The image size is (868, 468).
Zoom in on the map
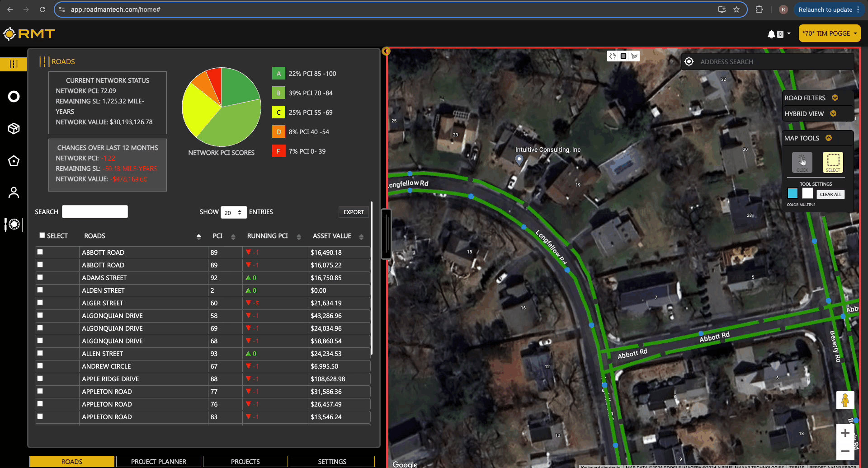click(845, 433)
